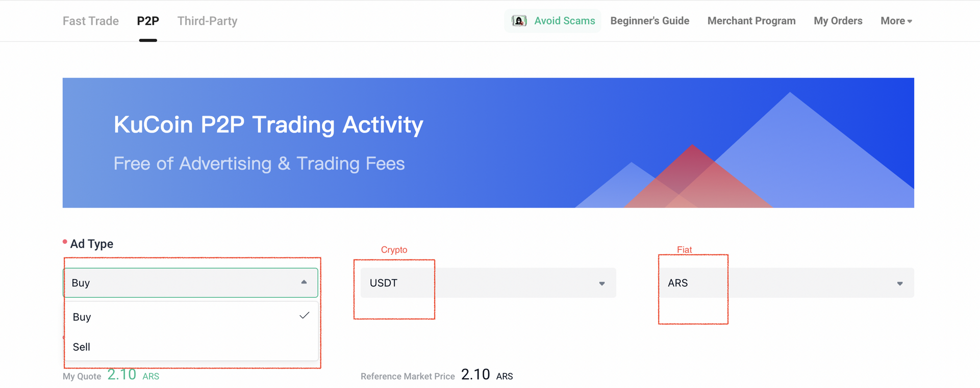
Task: Select the P2P tab
Action: tap(148, 21)
